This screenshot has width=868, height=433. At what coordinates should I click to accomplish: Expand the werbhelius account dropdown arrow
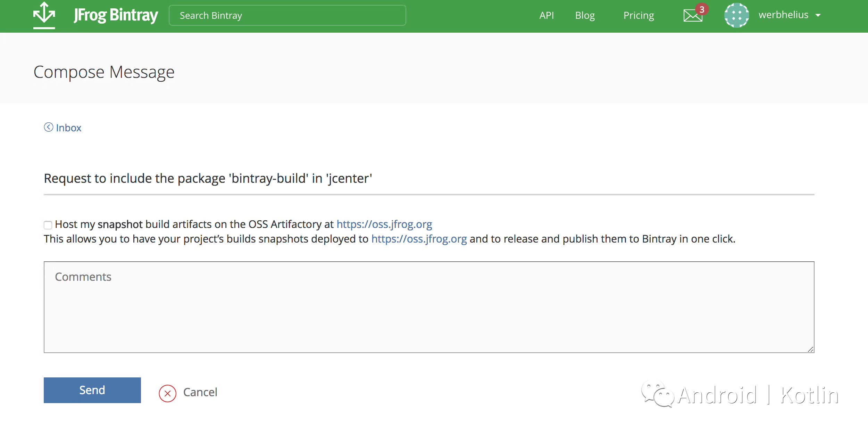pyautogui.click(x=818, y=15)
